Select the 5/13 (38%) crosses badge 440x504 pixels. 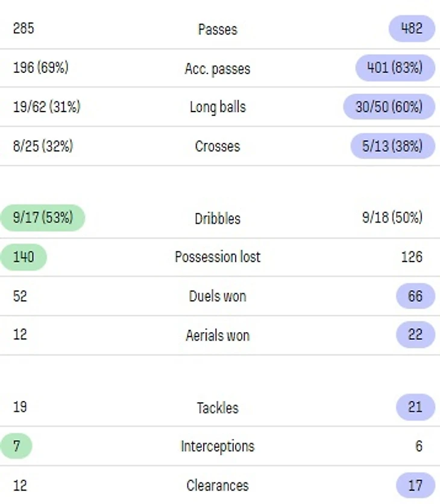pyautogui.click(x=392, y=146)
